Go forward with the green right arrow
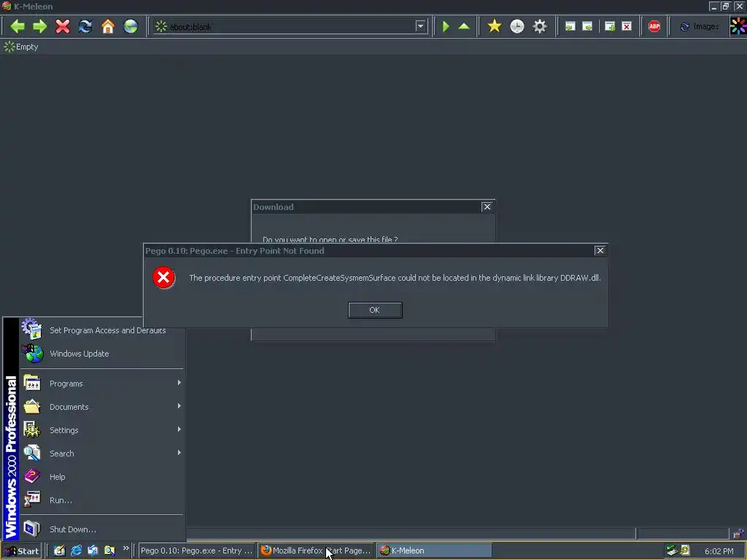The height and width of the screenshot is (560, 747). pyautogui.click(x=40, y=26)
